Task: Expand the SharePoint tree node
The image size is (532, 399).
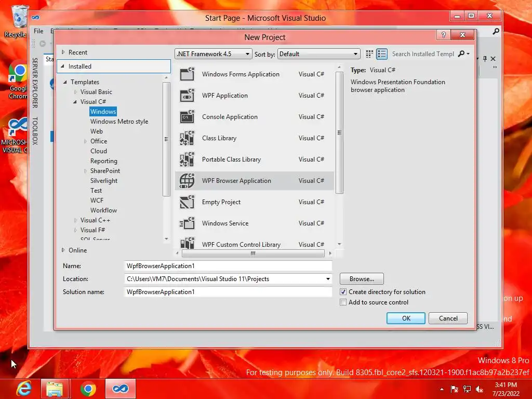Action: tap(85, 171)
